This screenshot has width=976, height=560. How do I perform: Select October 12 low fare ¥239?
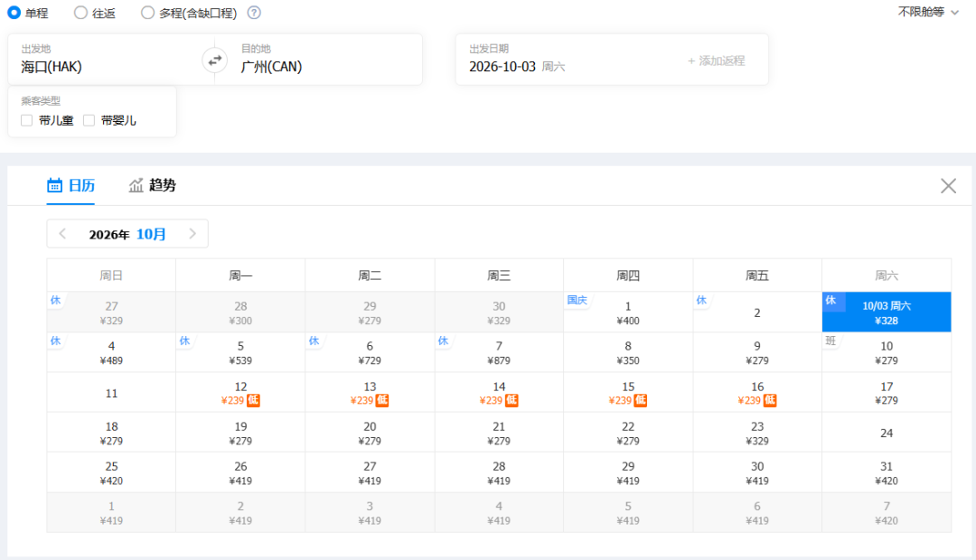[x=240, y=393]
